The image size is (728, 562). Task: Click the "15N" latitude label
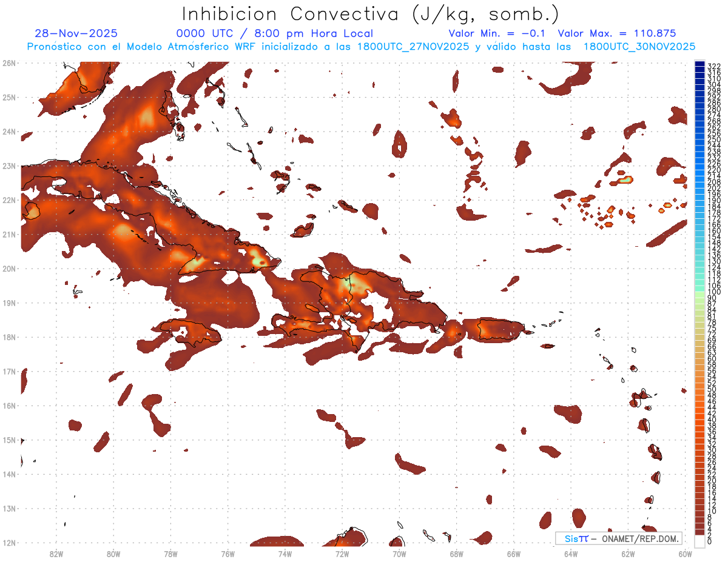click(x=9, y=440)
